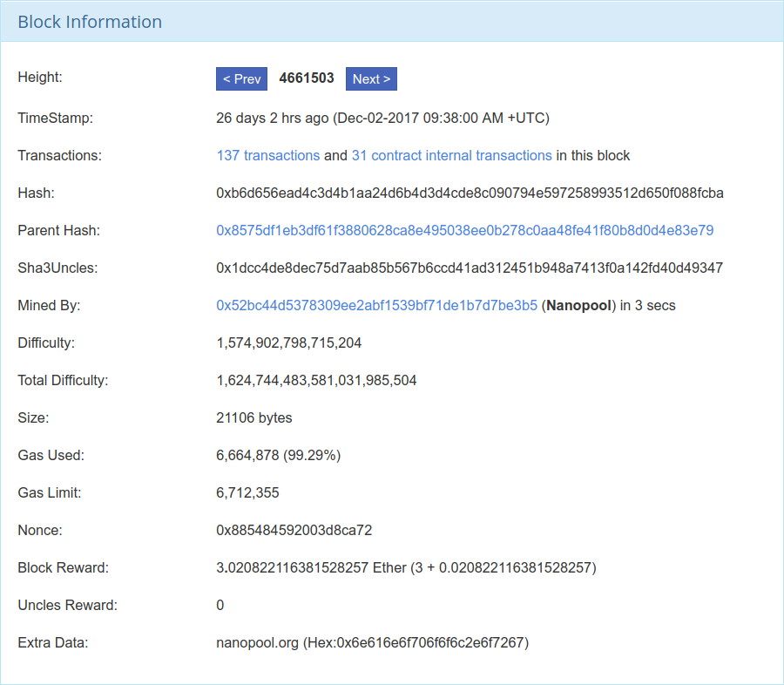Screen dimensions: 784x685
Task: Click the Next block button
Action: click(x=371, y=78)
